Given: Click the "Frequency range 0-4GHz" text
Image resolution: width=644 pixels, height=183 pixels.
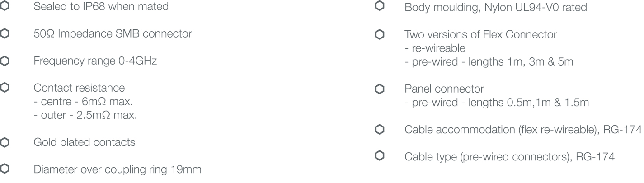Looking at the screenshot, I should click(x=95, y=61).
